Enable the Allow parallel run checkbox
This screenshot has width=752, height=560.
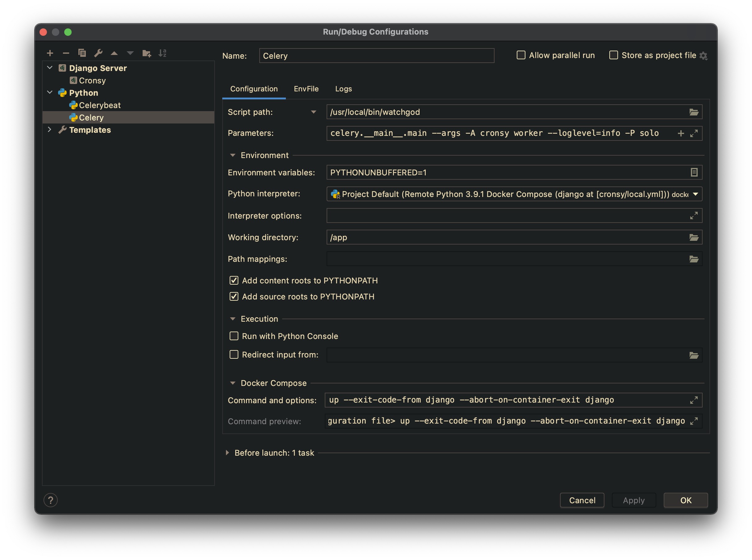pos(521,55)
